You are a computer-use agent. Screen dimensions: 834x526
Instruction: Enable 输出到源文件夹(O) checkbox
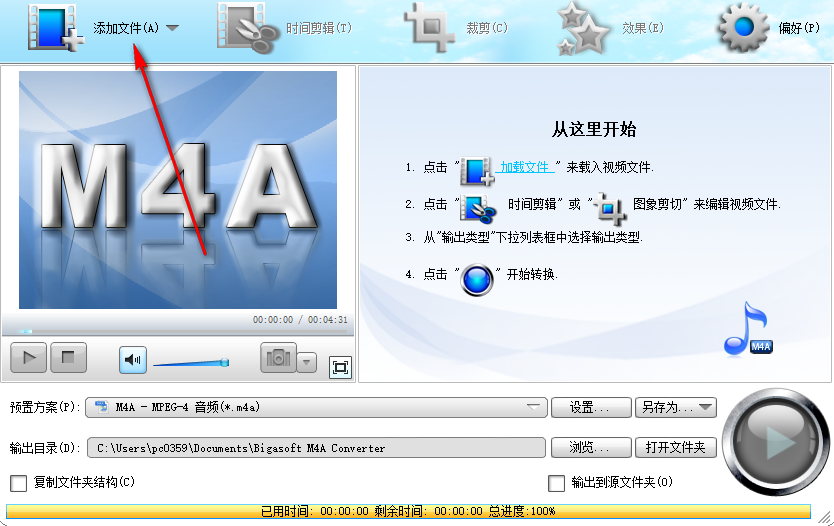556,483
